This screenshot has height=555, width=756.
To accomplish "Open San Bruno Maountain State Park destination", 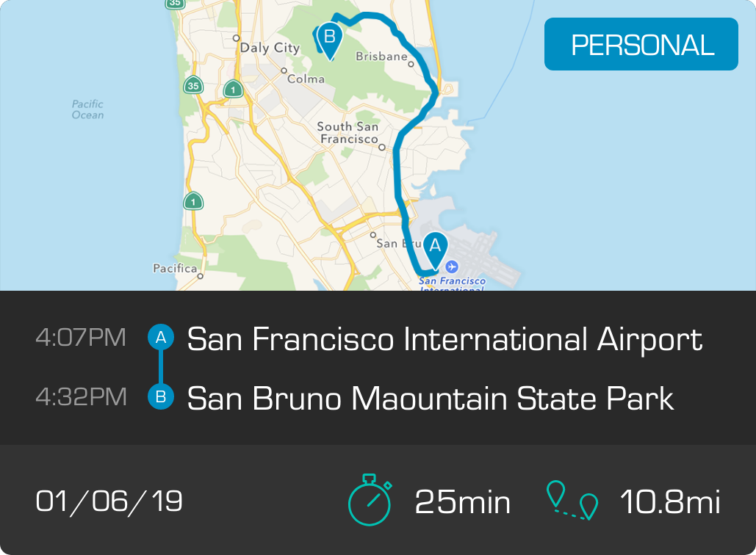I will [430, 399].
